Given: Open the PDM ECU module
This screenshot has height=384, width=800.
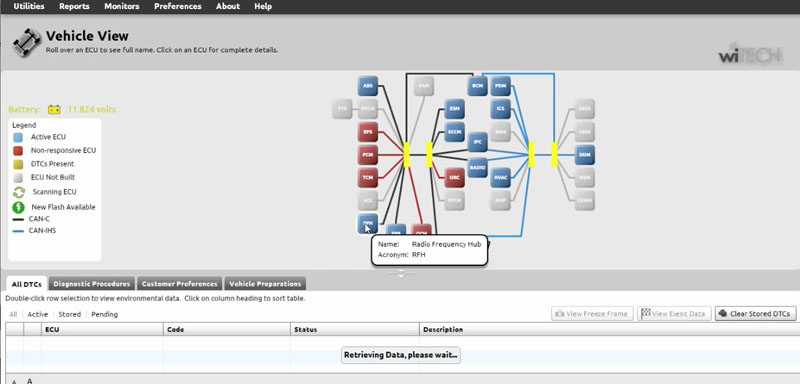Looking at the screenshot, I should point(501,86).
